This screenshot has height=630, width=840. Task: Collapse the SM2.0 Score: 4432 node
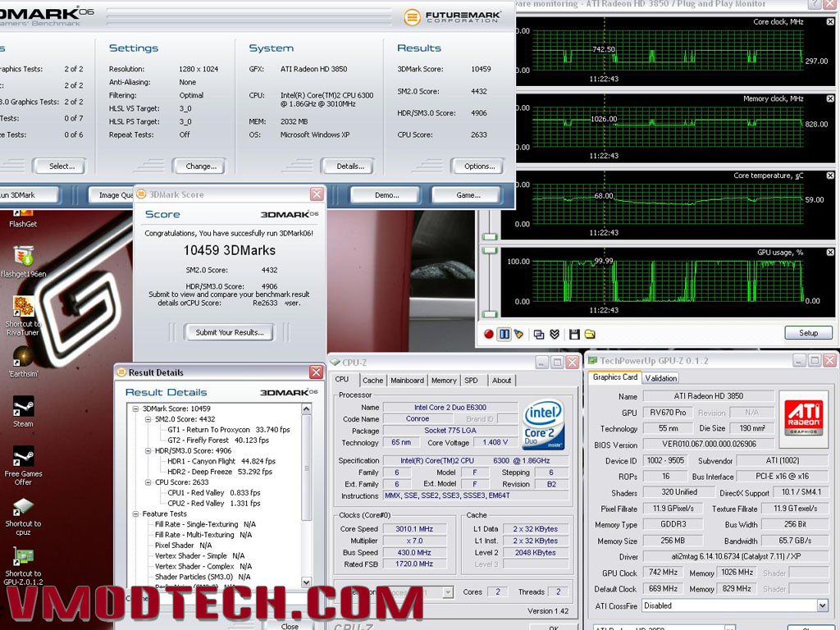coord(148,419)
